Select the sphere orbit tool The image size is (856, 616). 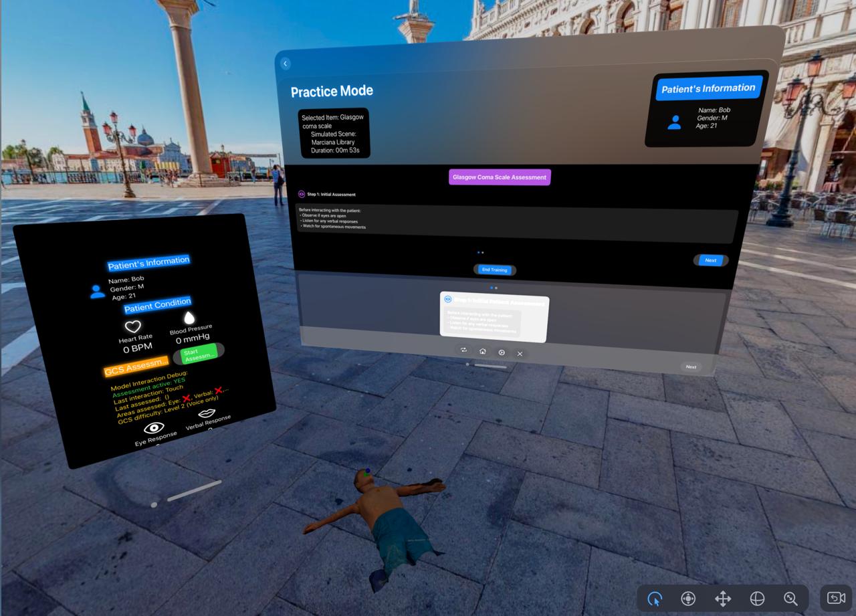click(757, 599)
